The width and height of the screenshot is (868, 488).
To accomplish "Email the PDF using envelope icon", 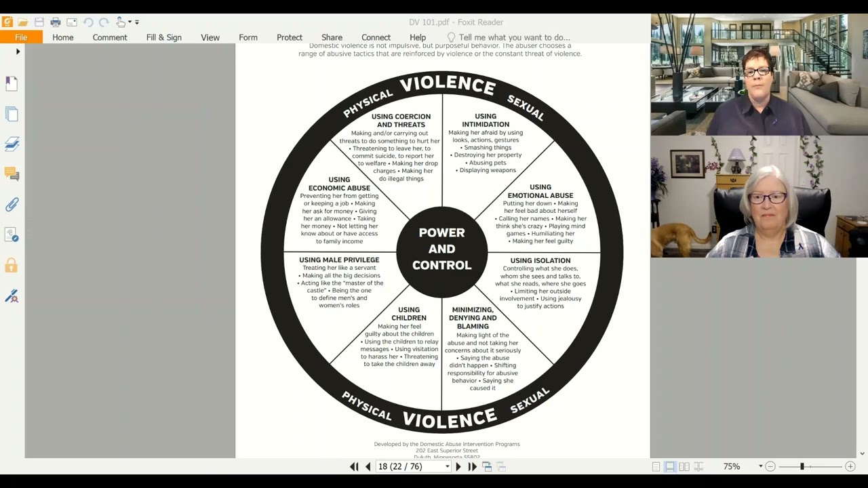I will pos(72,22).
